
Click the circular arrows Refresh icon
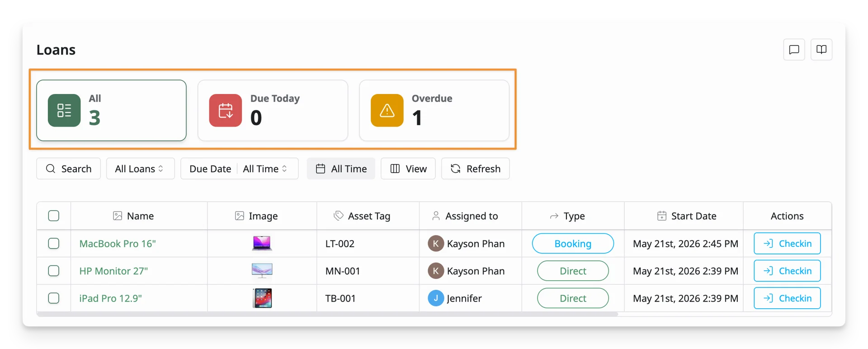tap(455, 169)
